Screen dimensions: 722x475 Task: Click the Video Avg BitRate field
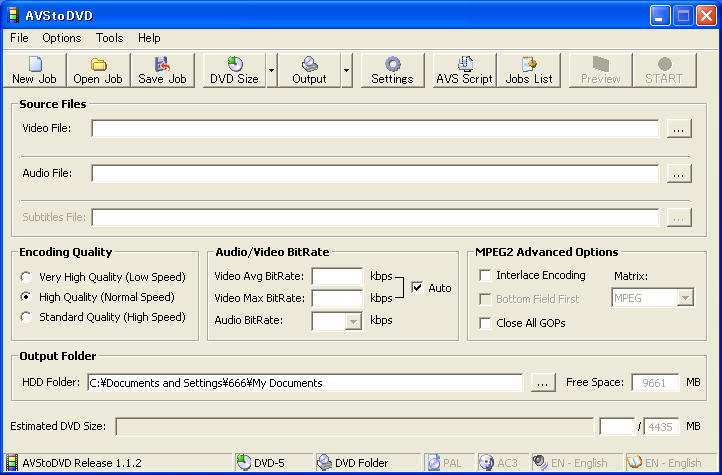coord(338,277)
